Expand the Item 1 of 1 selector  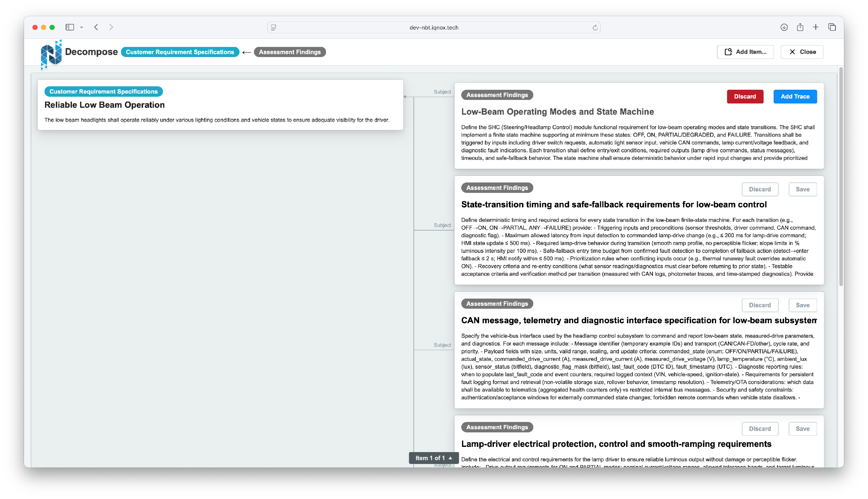(433, 458)
